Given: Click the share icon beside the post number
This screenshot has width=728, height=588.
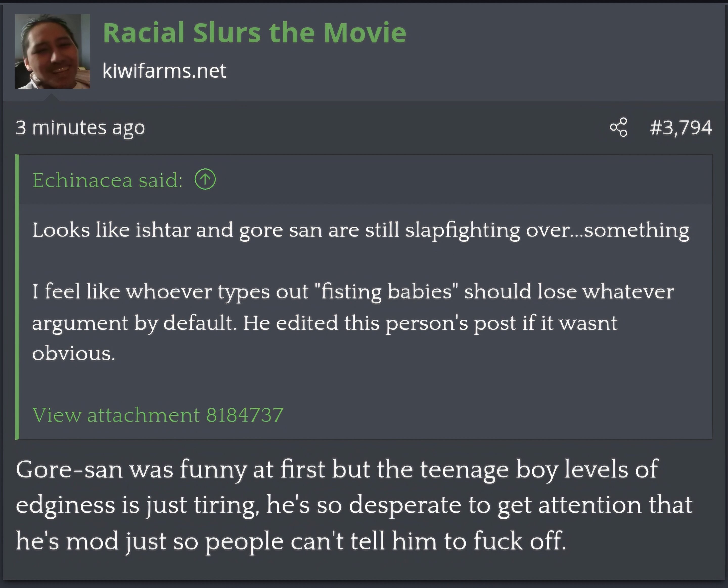Looking at the screenshot, I should (x=618, y=127).
